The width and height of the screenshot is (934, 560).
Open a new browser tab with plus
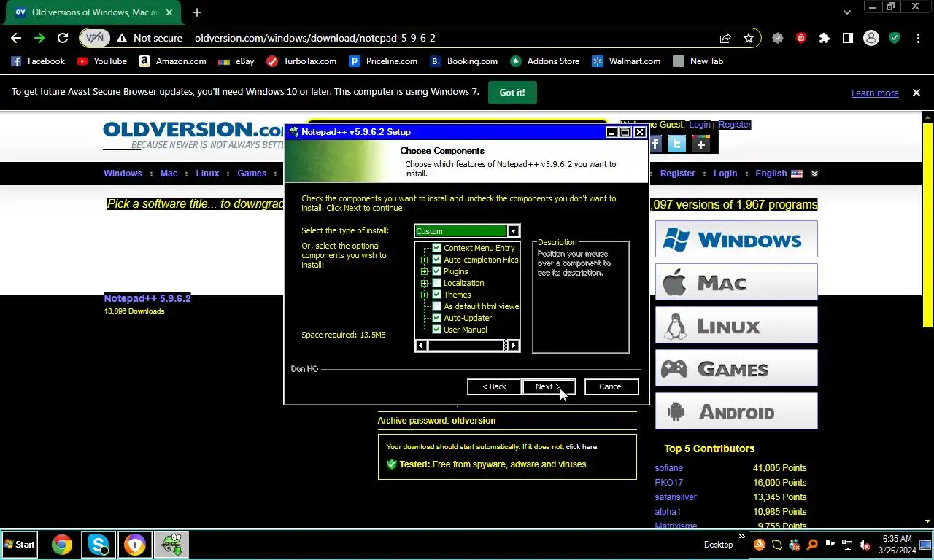[x=197, y=12]
